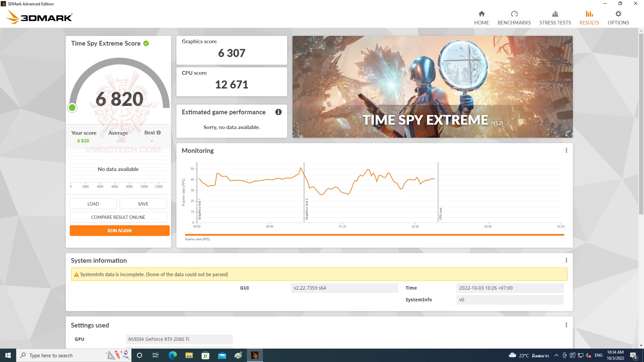The width and height of the screenshot is (644, 362).
Task: Drag the monitoring timeline frame rate slider
Action: 375,234
